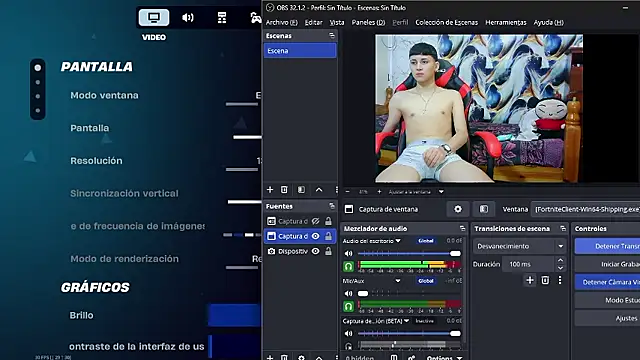Toggle lock on the first Captura source
The height and width of the screenshot is (360, 640).
point(328,221)
